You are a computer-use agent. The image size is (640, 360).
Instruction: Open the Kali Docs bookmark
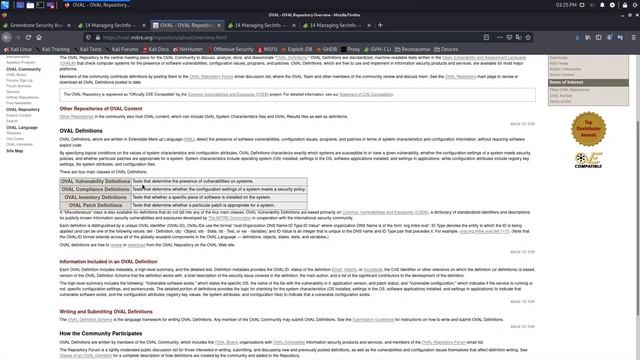[x=156, y=49]
